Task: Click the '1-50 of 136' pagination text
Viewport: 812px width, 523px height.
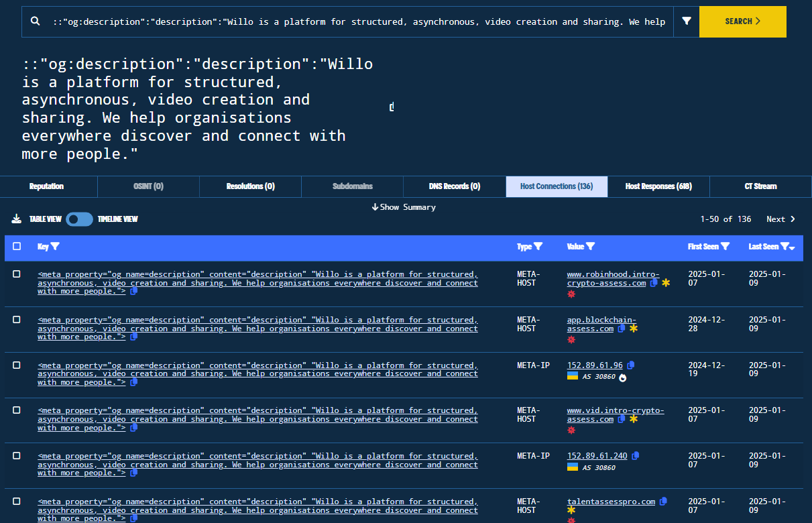Action: pos(726,219)
